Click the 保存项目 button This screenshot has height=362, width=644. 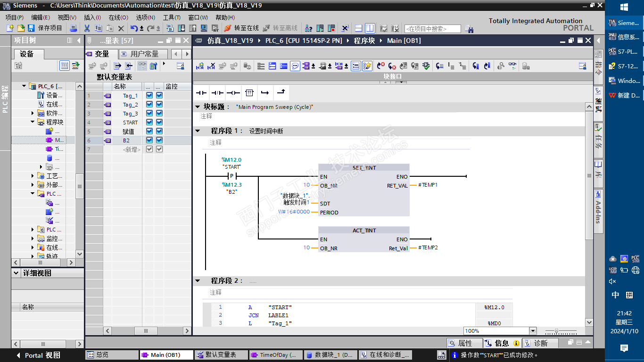pyautogui.click(x=45, y=28)
